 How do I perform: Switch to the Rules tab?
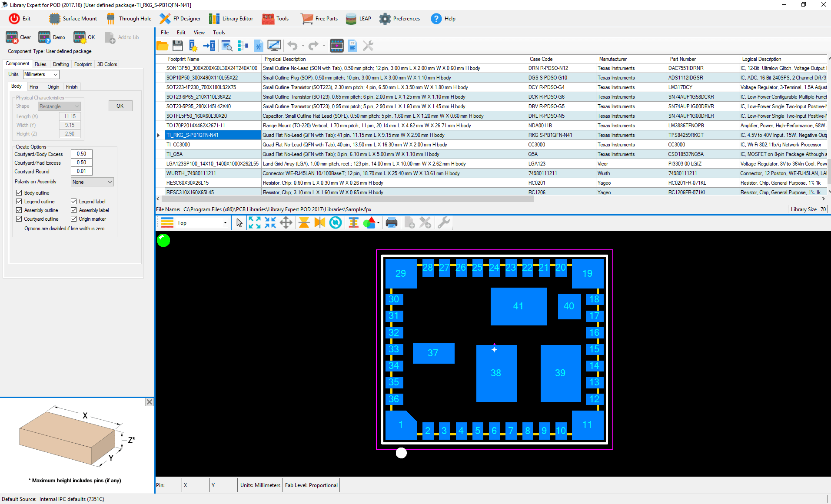pos(40,64)
